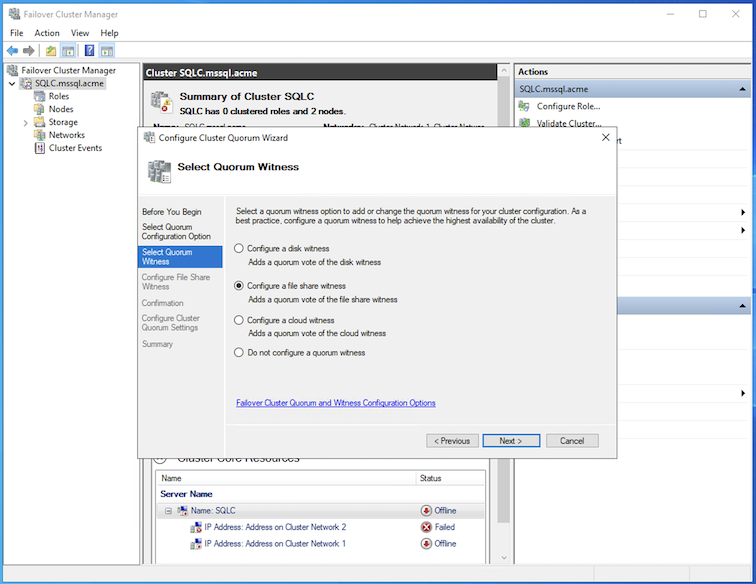756x584 pixels.
Task: Open the View menu
Action: [x=80, y=33]
